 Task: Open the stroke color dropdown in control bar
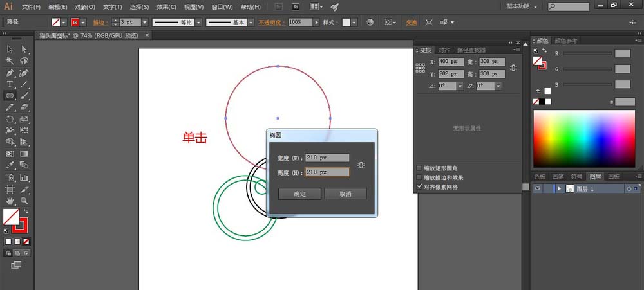click(83, 23)
